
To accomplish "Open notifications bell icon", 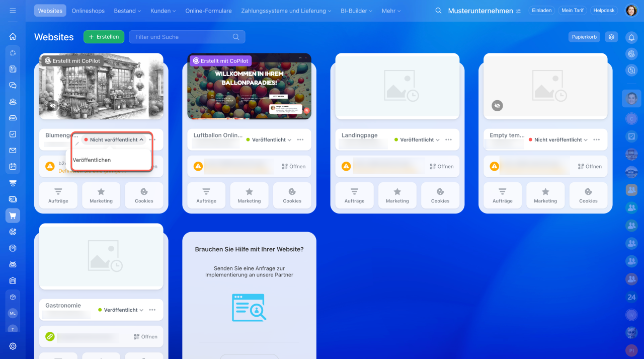I will (631, 37).
